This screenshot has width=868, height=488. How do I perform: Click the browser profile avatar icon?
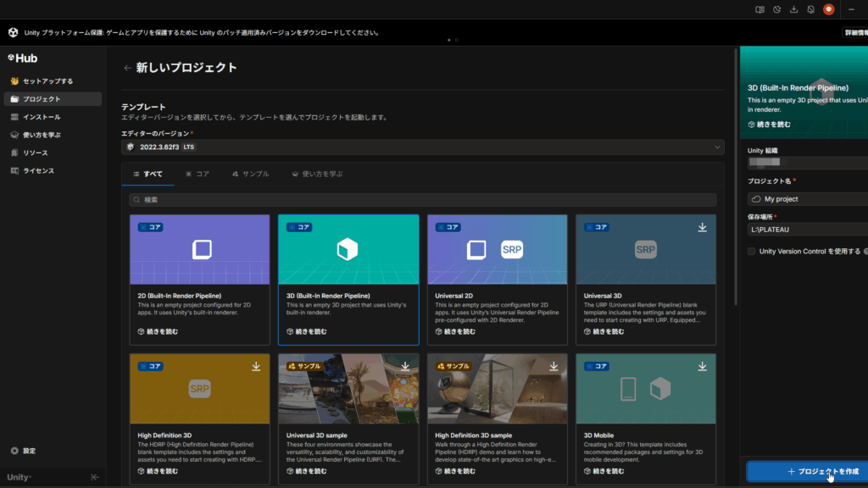pos(829,9)
